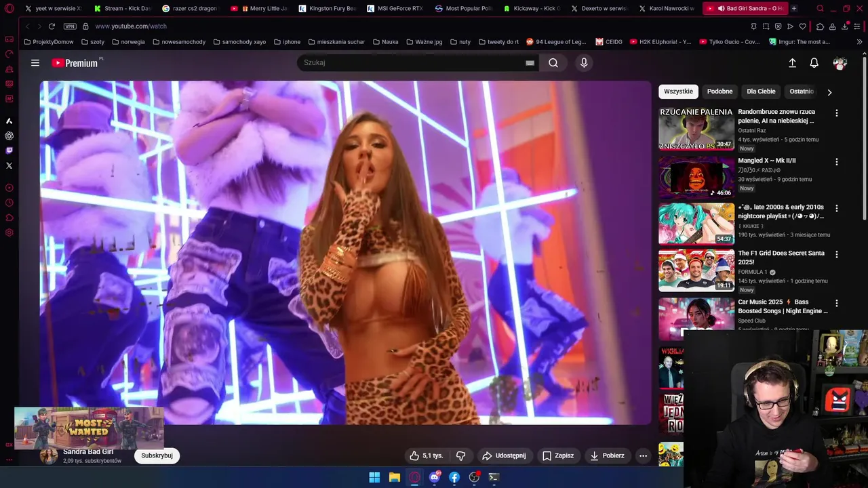Open Extensions cube icon in sidebar

click(x=9, y=218)
